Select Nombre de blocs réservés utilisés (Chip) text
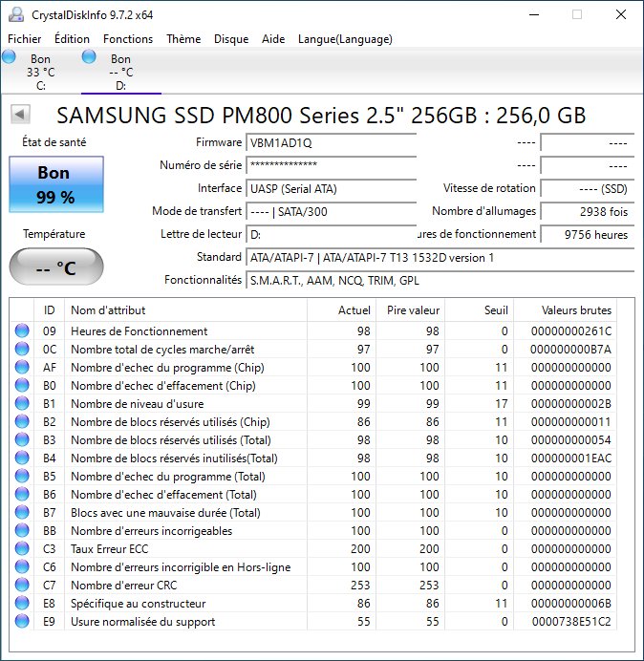Viewport: 644px width, 661px height. [x=170, y=422]
